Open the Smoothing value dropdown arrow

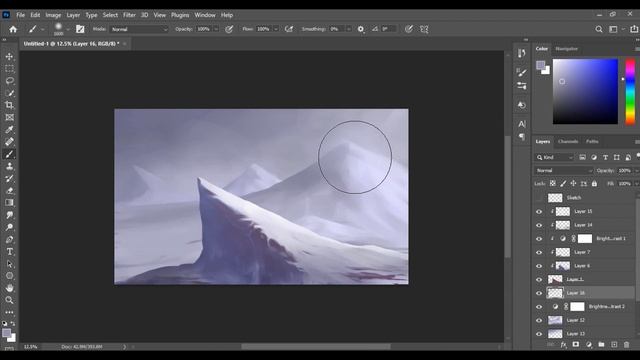[349, 29]
